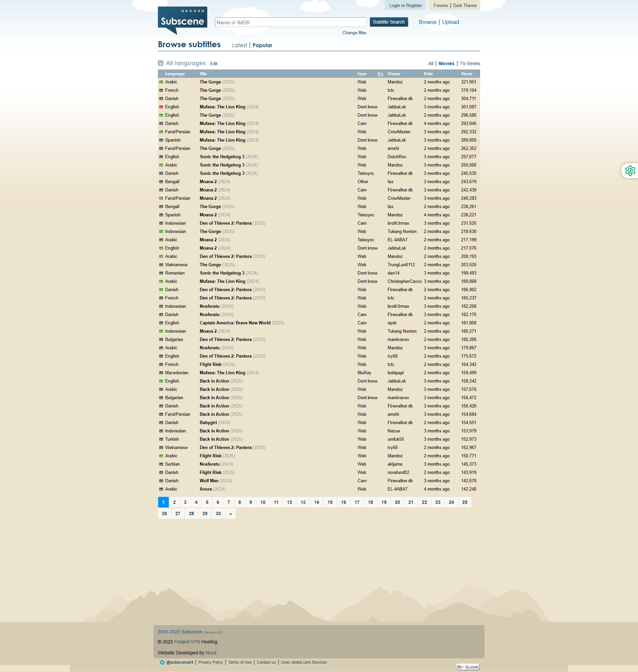Viewport: 638px width, 672px height.
Task: Select the Popular tab
Action: 262,45
